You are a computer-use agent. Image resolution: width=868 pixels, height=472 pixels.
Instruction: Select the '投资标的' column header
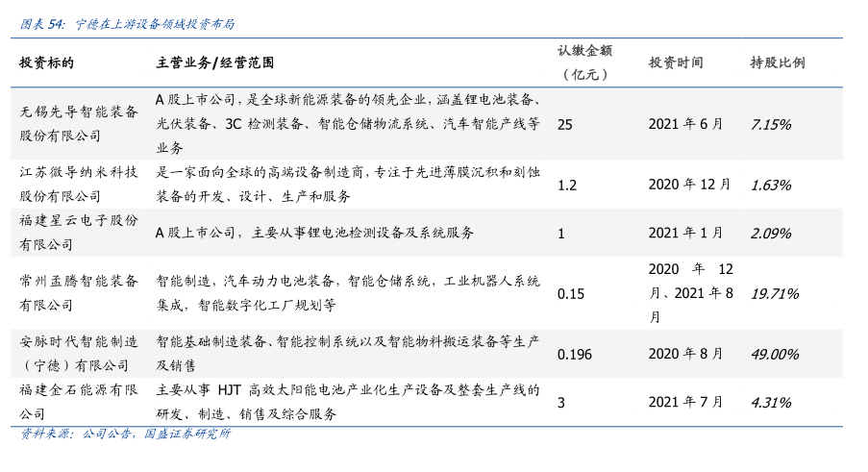pos(46,62)
